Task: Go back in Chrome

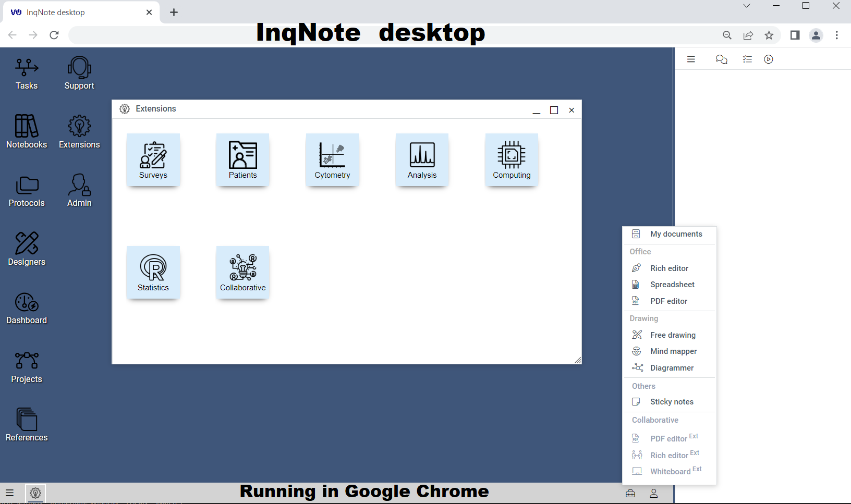Action: pos(13,35)
